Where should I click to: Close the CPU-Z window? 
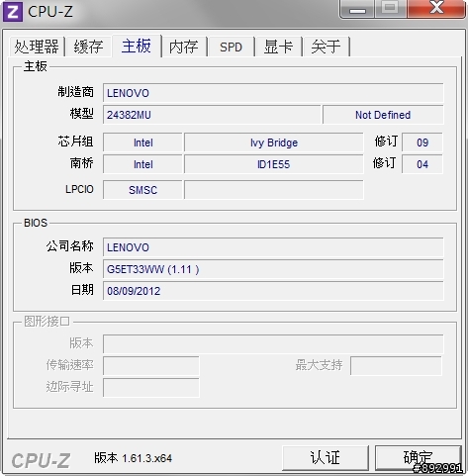[436, 9]
